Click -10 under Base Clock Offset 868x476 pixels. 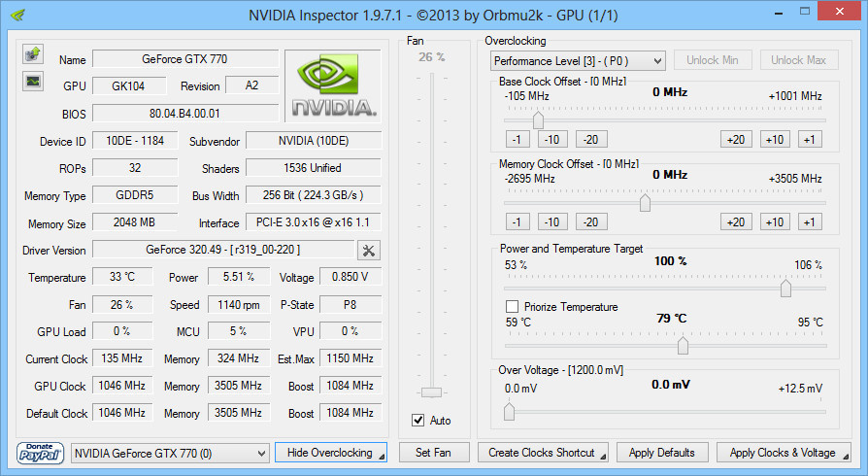[x=552, y=140]
